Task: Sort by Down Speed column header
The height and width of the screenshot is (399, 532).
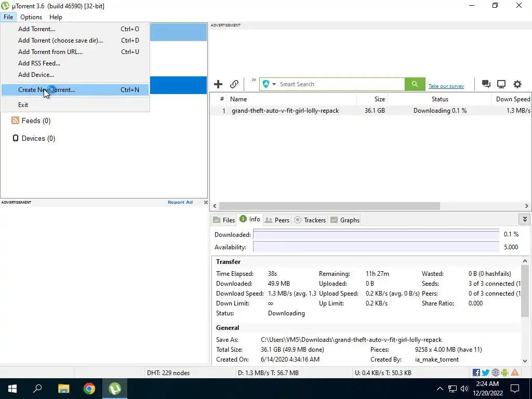Action: [512, 99]
